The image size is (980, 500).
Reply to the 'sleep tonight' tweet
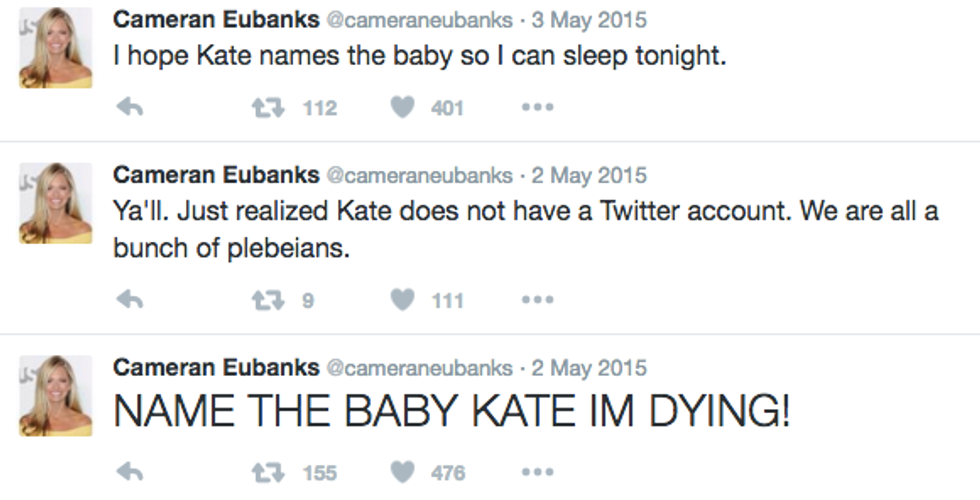(x=130, y=107)
